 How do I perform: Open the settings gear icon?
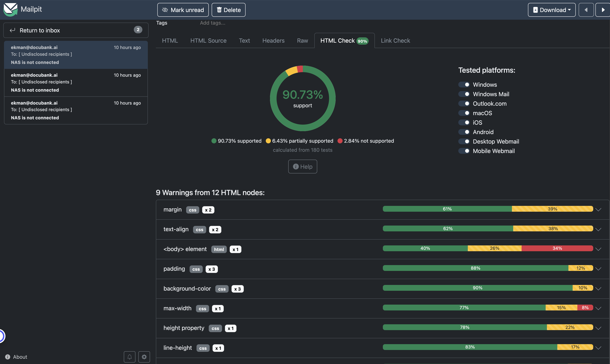[x=144, y=357]
